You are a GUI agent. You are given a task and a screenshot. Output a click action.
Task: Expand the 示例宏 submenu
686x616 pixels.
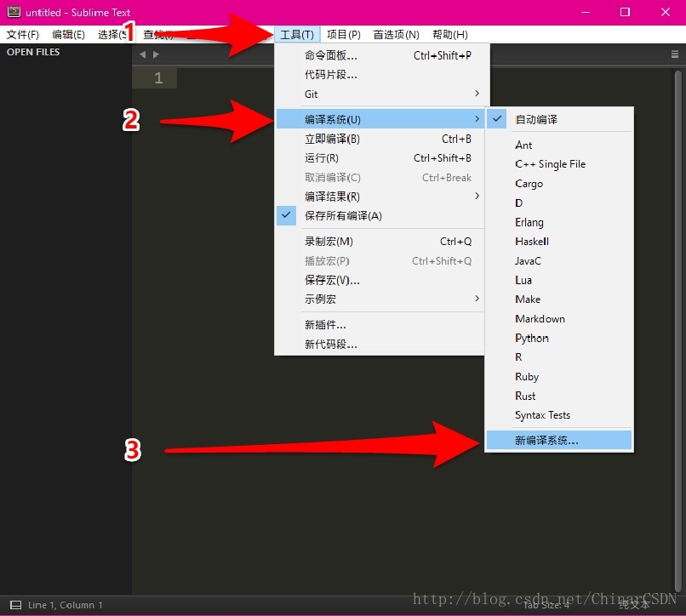tap(380, 299)
